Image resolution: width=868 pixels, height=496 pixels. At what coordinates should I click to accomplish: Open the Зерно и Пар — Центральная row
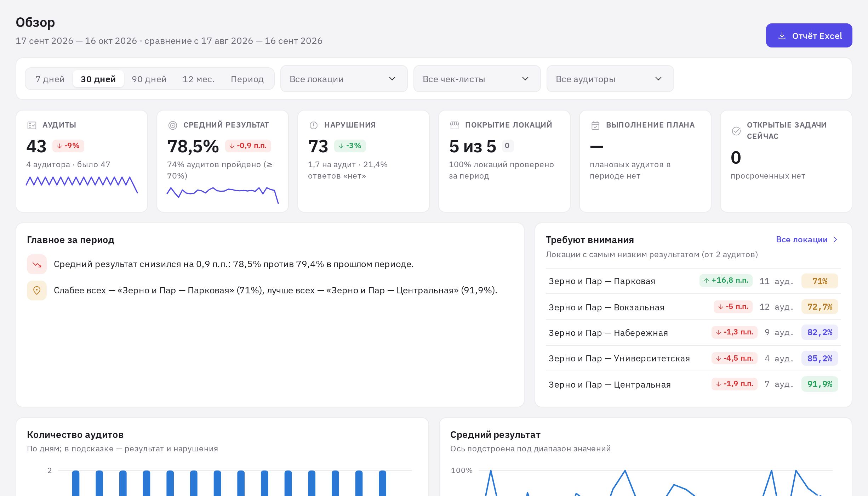pos(693,384)
